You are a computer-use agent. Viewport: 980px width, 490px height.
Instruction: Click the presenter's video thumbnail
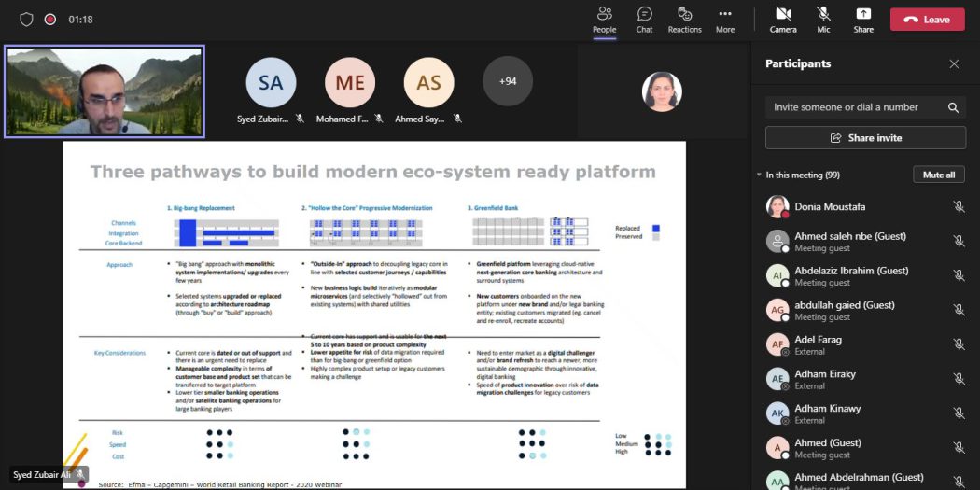[105, 91]
